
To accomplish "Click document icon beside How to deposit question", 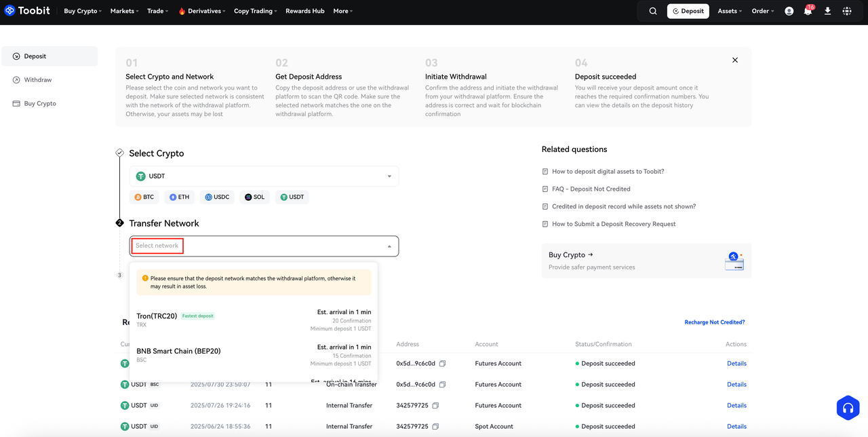I will tap(545, 172).
